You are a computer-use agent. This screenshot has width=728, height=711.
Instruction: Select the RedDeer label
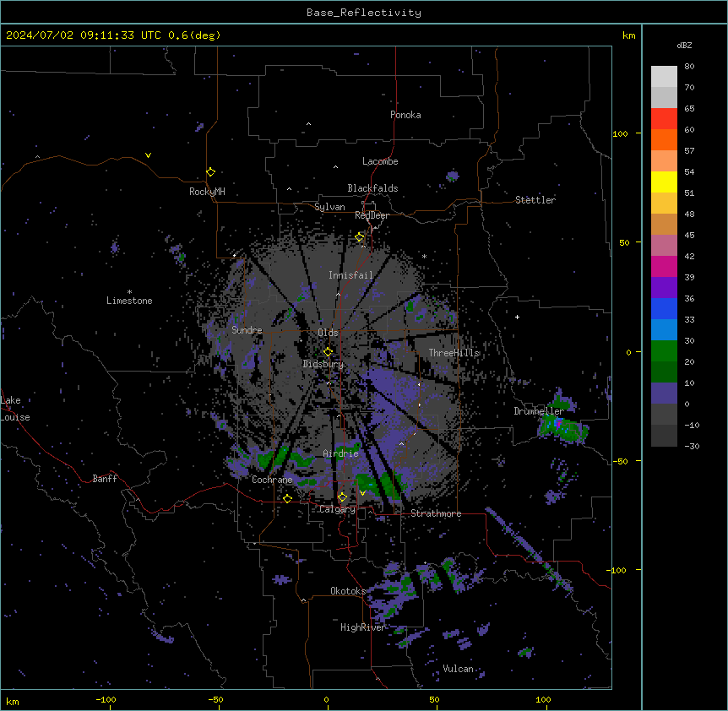(372, 215)
